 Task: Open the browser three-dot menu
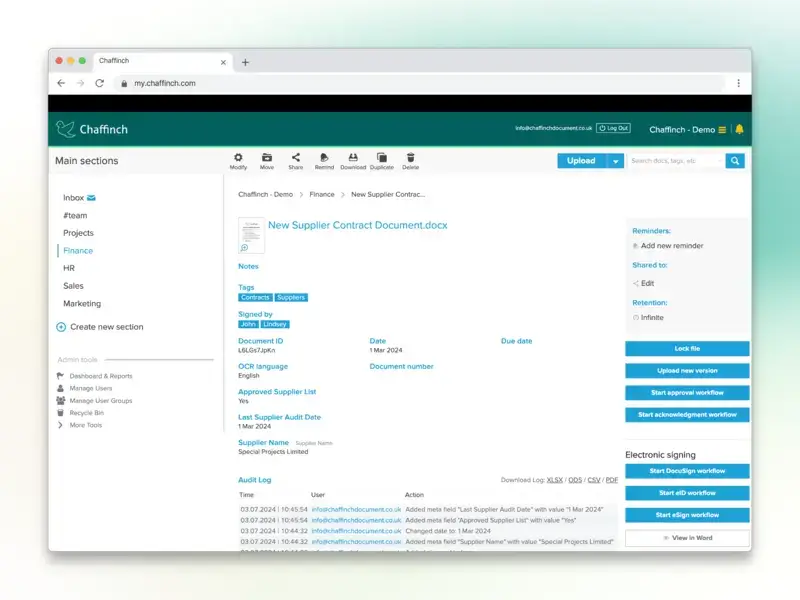pyautogui.click(x=738, y=83)
